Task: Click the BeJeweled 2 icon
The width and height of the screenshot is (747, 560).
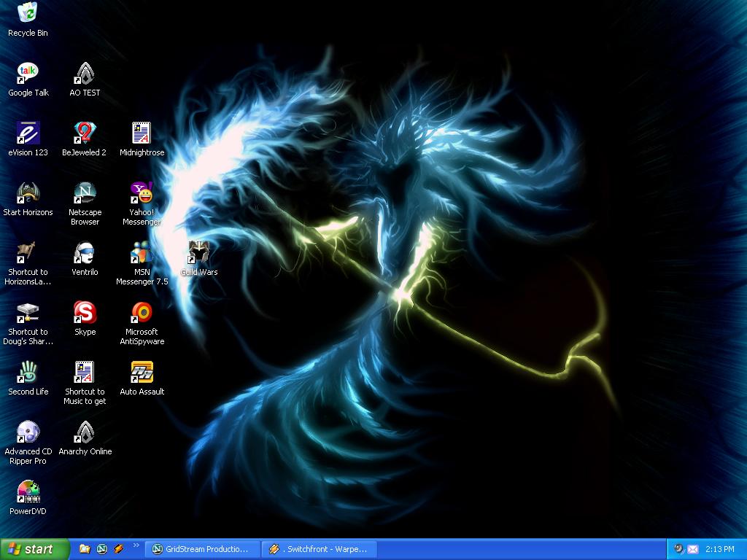Action: point(85,133)
